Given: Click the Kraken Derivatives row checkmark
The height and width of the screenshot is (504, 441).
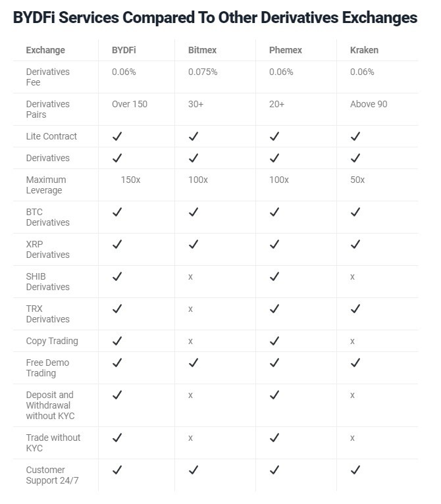Looking at the screenshot, I should coord(355,158).
